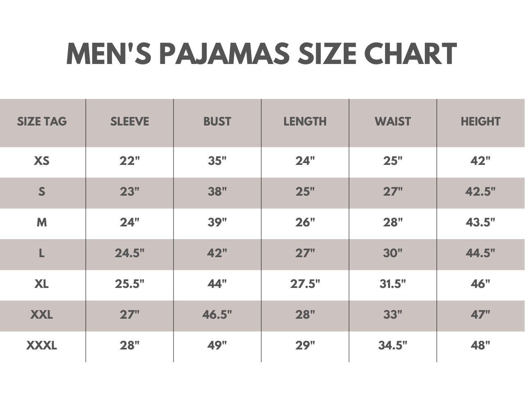Click the XS size tag row label

click(x=42, y=161)
